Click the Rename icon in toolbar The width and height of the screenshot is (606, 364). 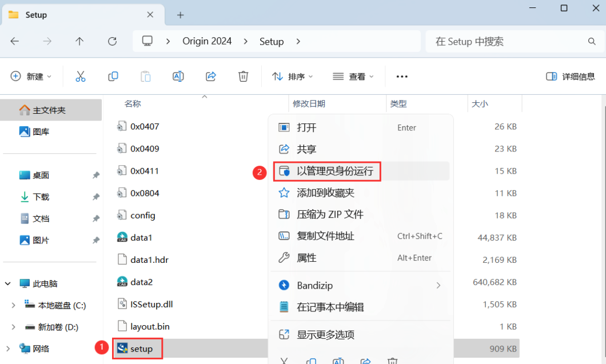(x=178, y=77)
